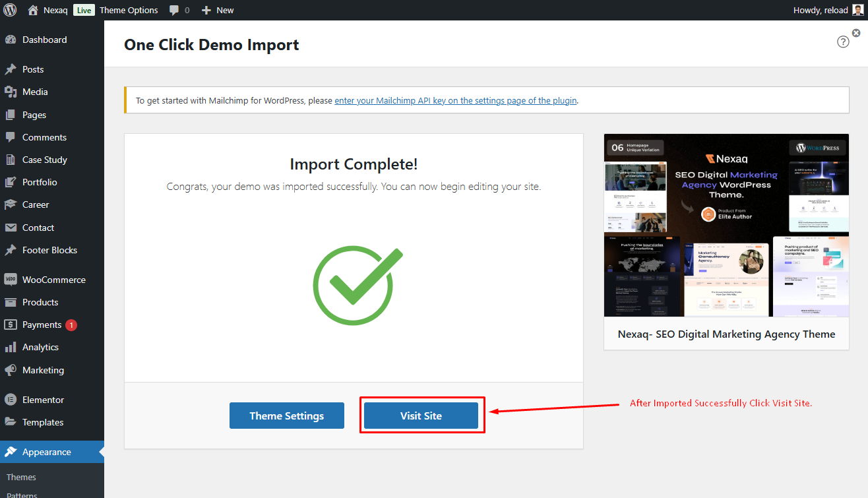Viewport: 868px width, 498px height.
Task: Click the Nexaq- SEO Digital Marketing Agency Theme title
Action: (x=726, y=334)
